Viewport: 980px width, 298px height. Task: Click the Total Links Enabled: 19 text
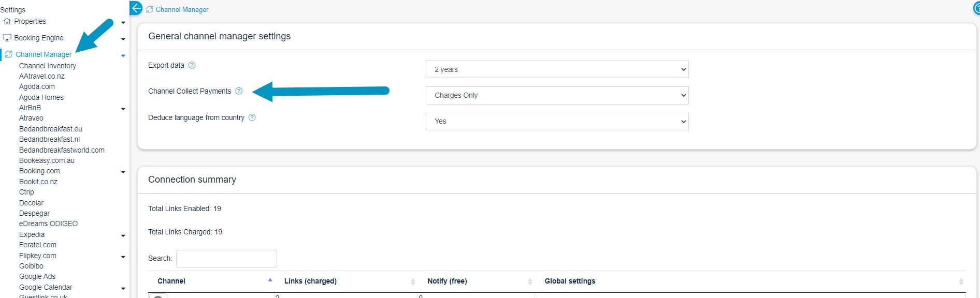pyautogui.click(x=184, y=208)
